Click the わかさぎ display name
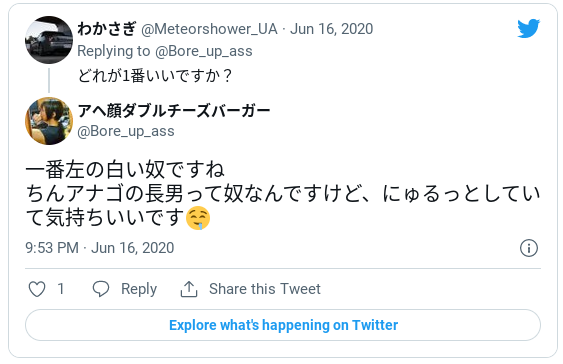The height and width of the screenshot is (364, 563). [107, 29]
